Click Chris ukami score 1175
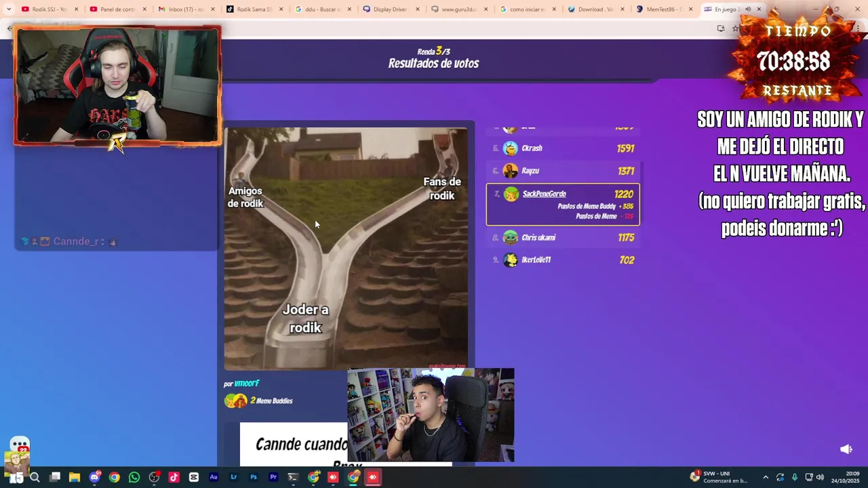 [626, 237]
